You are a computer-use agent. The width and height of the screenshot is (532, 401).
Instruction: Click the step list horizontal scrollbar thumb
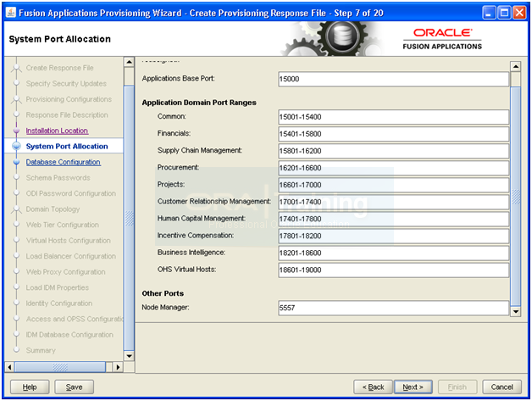[x=60, y=367]
